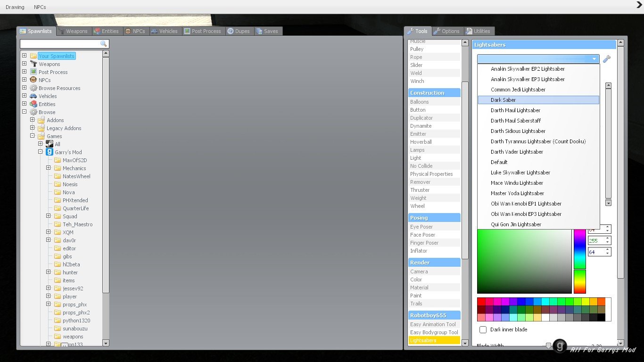Click the pistol icon beside Weapons in tree
The height and width of the screenshot is (362, 644).
33,64
